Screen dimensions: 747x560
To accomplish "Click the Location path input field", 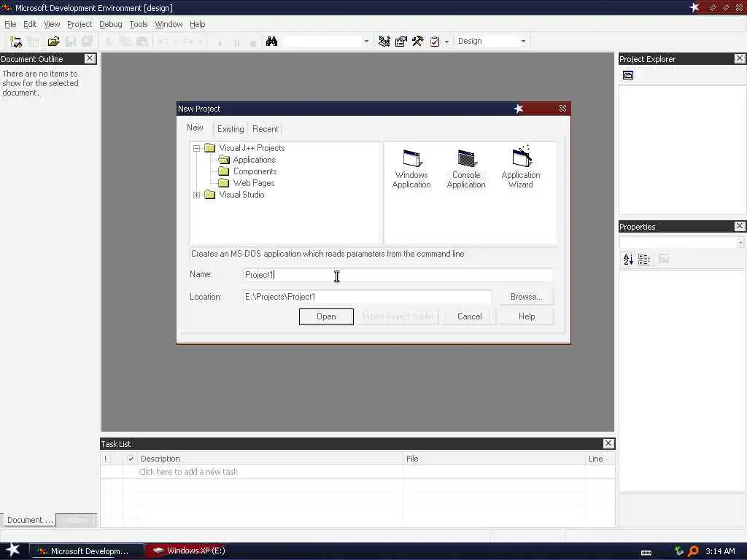I will 368,297.
